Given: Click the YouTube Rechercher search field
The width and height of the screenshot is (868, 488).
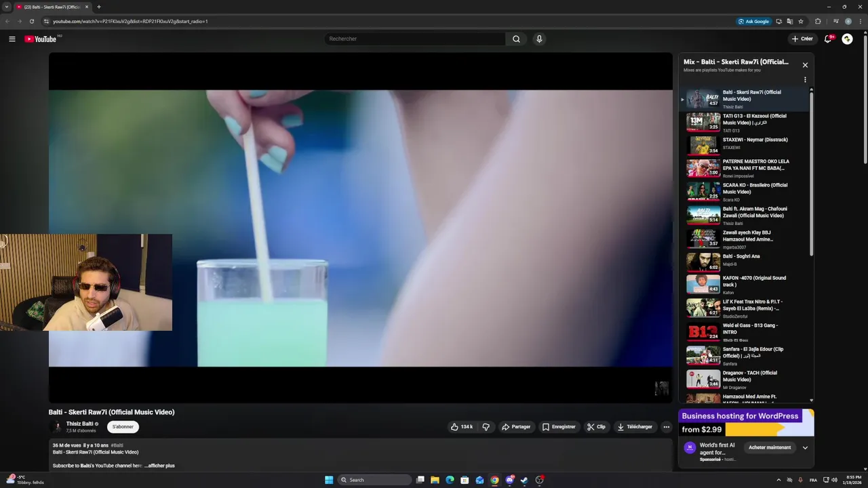Looking at the screenshot, I should (x=414, y=39).
